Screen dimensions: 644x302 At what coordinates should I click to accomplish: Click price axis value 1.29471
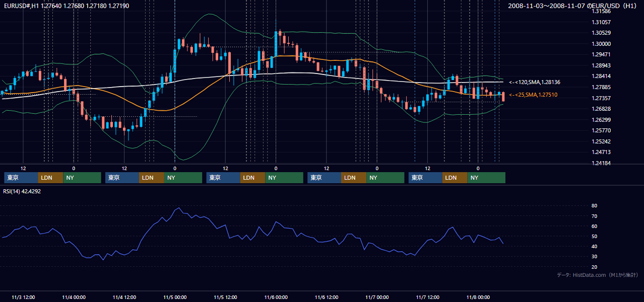pos(601,54)
